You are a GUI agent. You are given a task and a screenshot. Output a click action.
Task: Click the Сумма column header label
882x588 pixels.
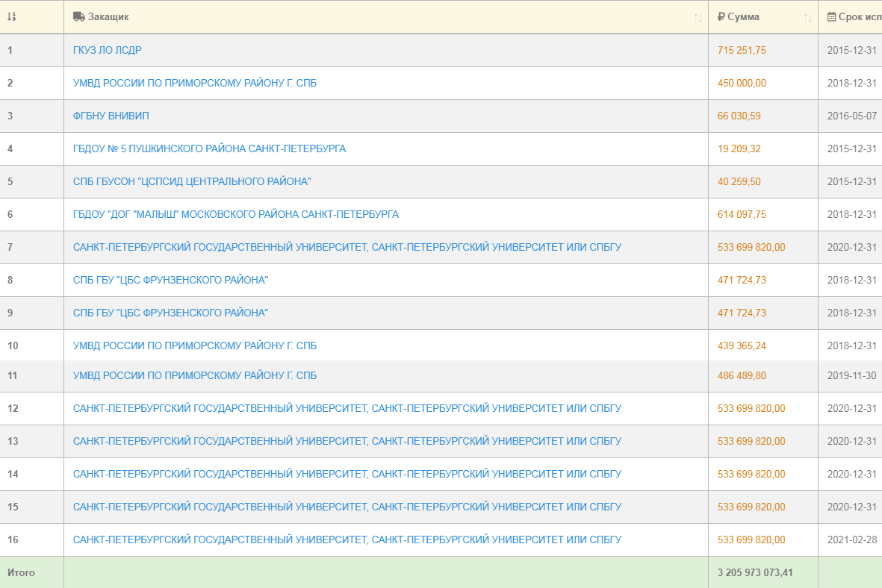click(743, 17)
